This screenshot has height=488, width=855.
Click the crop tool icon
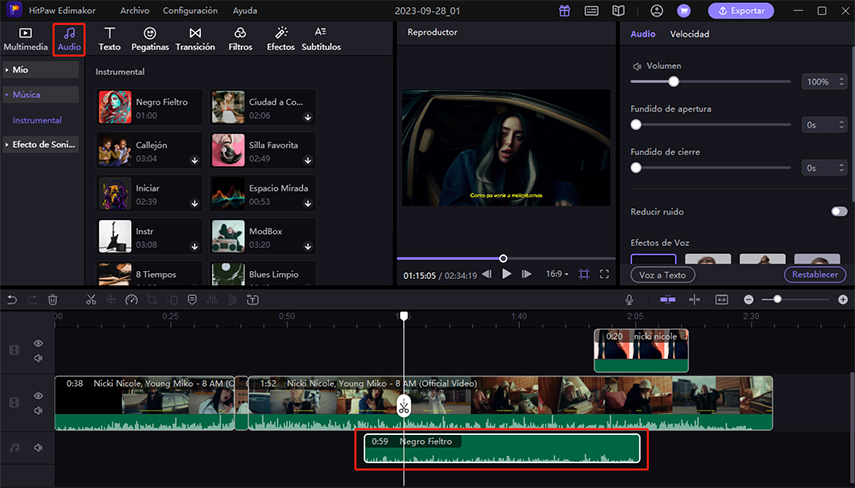tap(152, 300)
